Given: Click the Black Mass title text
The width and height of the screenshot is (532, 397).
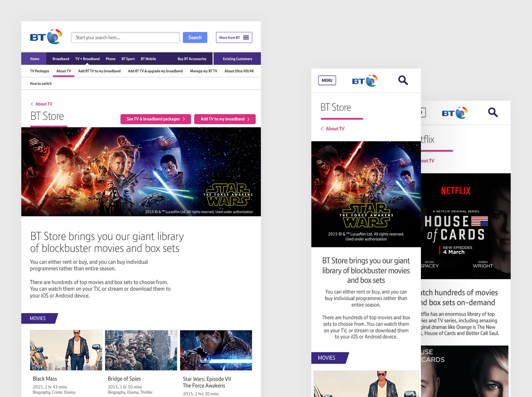Looking at the screenshot, I should point(45,379).
